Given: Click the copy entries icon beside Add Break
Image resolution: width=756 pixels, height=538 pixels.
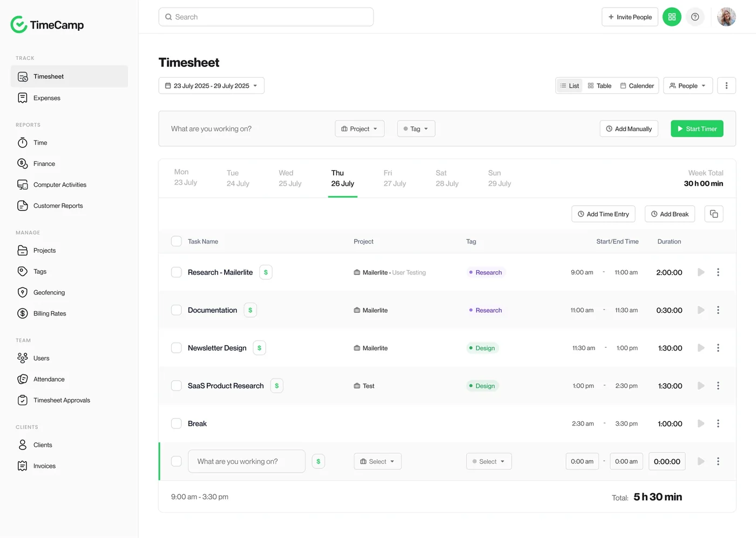Looking at the screenshot, I should [x=714, y=214].
